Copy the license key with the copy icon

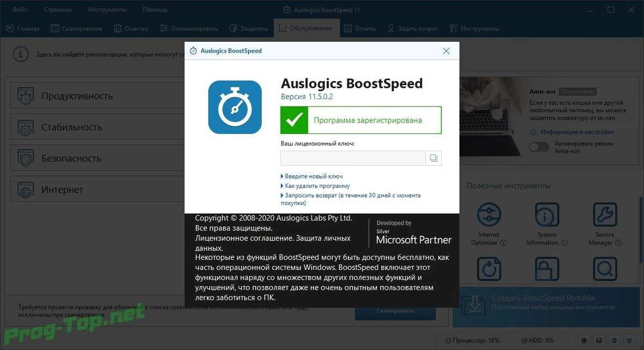[x=434, y=158]
